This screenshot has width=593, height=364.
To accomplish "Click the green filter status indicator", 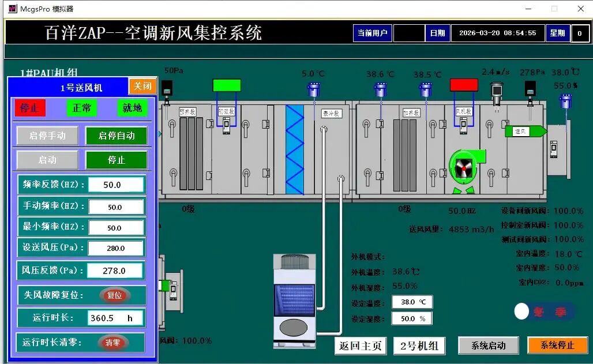I will tap(227, 85).
